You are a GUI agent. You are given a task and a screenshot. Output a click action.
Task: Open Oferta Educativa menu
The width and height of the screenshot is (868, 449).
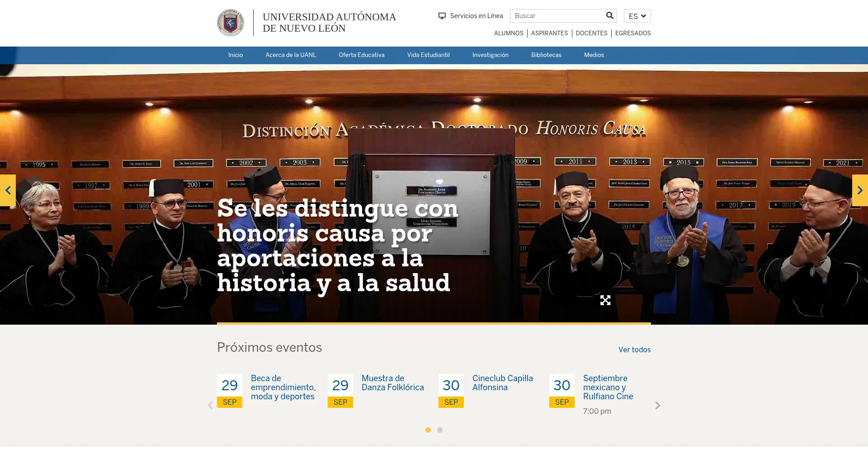click(362, 55)
